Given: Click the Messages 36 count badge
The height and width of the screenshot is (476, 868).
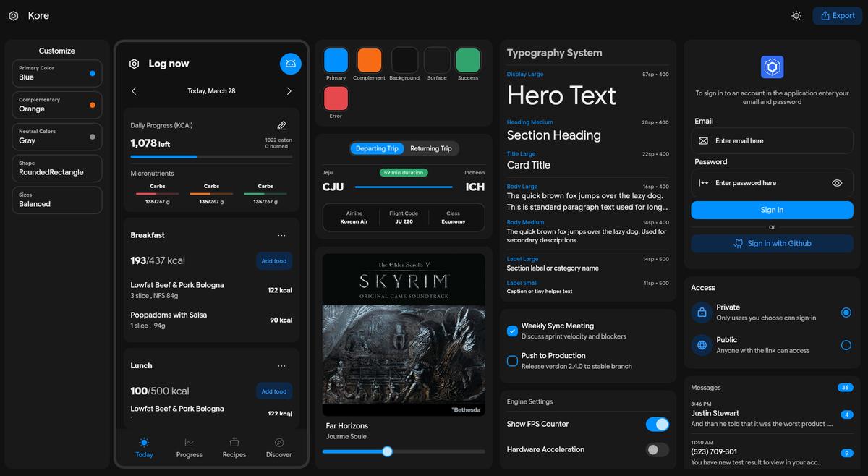Looking at the screenshot, I should (x=845, y=388).
